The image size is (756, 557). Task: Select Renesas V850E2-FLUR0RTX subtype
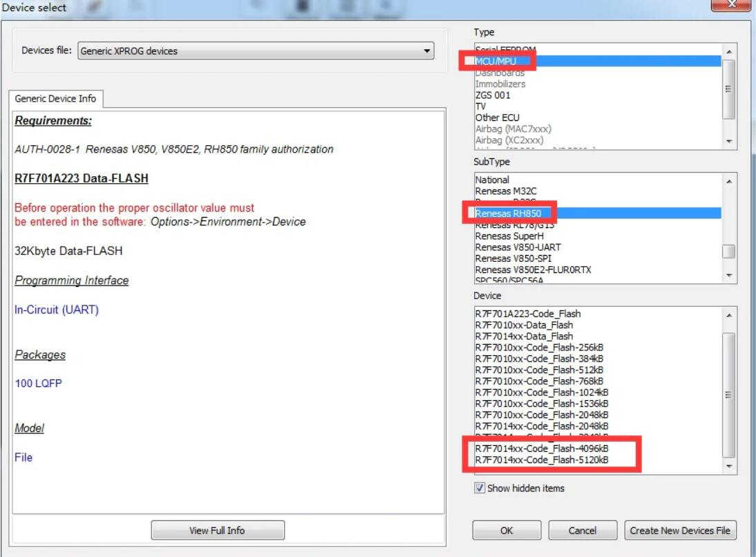[x=597, y=270]
